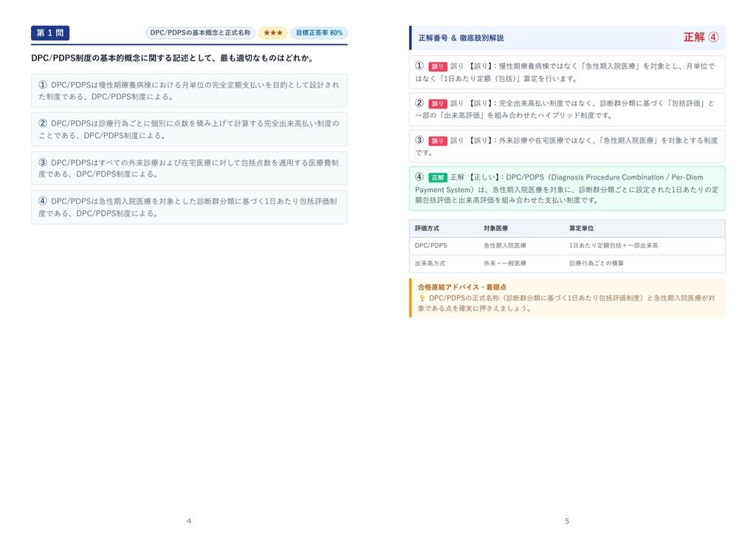
Task: Click the lightbulb icon in the advice box
Action: click(x=422, y=298)
